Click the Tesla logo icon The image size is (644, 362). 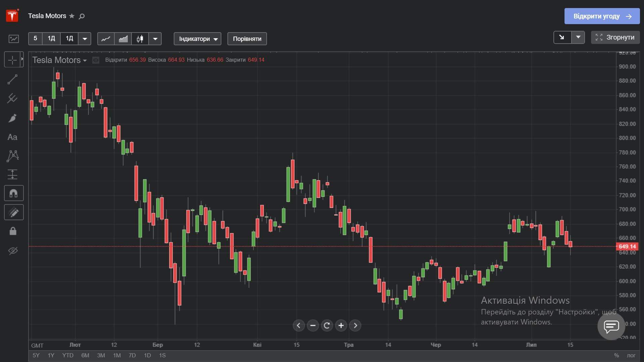12,16
